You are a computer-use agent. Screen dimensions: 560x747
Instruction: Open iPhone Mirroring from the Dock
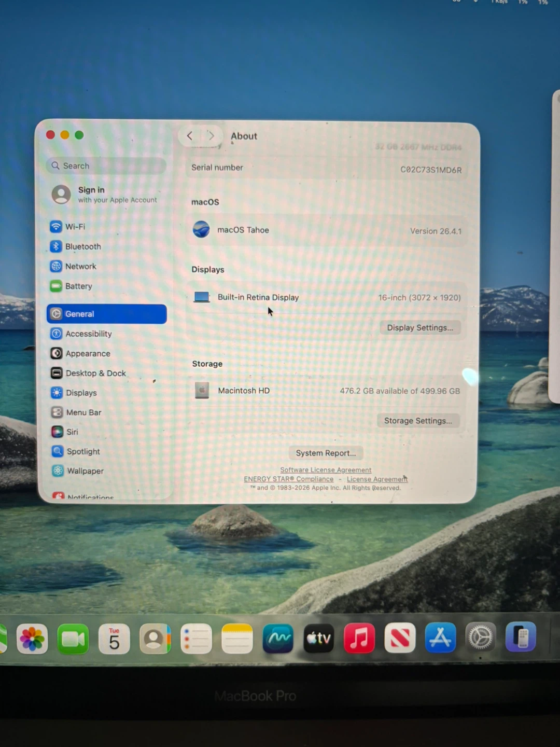pyautogui.click(x=521, y=637)
